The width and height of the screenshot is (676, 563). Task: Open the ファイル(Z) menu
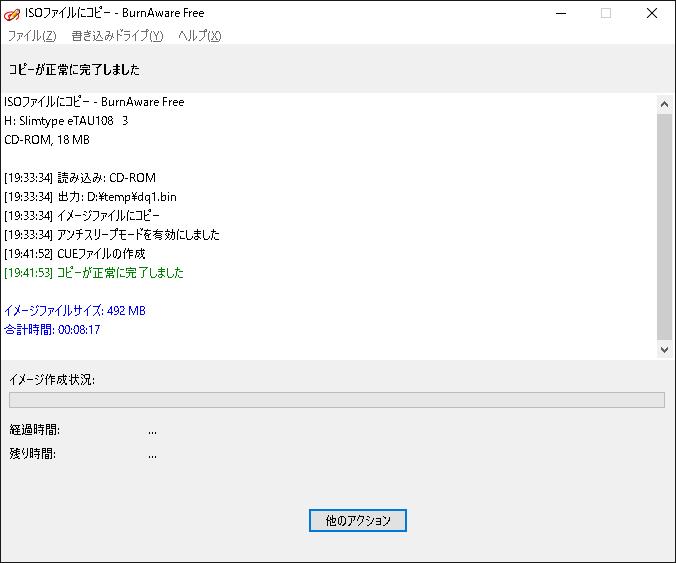click(x=32, y=36)
